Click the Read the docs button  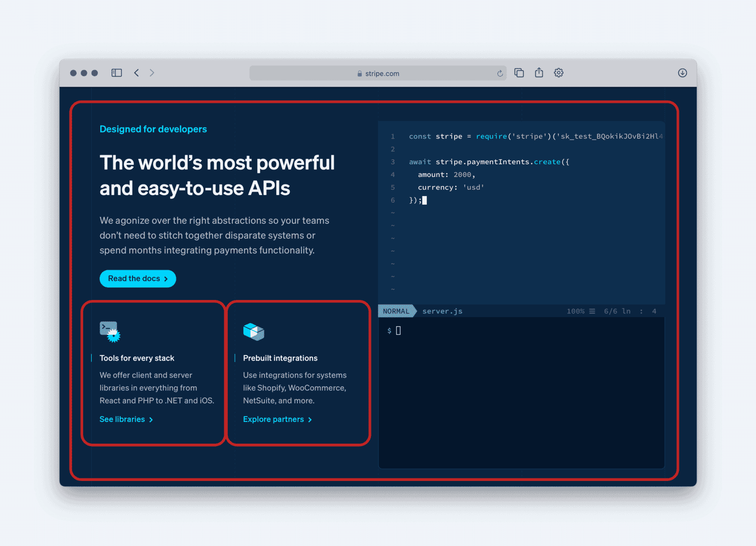(138, 279)
